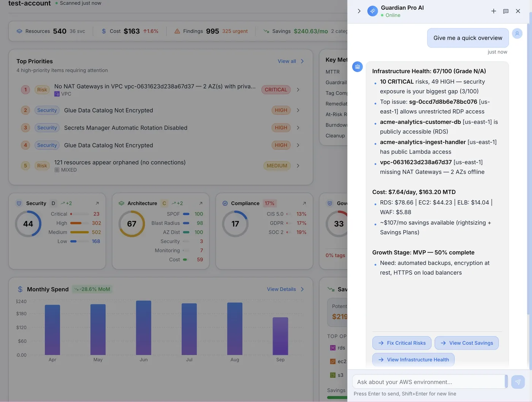Click the Architecture score 67 gauge
The width and height of the screenshot is (532, 402).
click(132, 224)
